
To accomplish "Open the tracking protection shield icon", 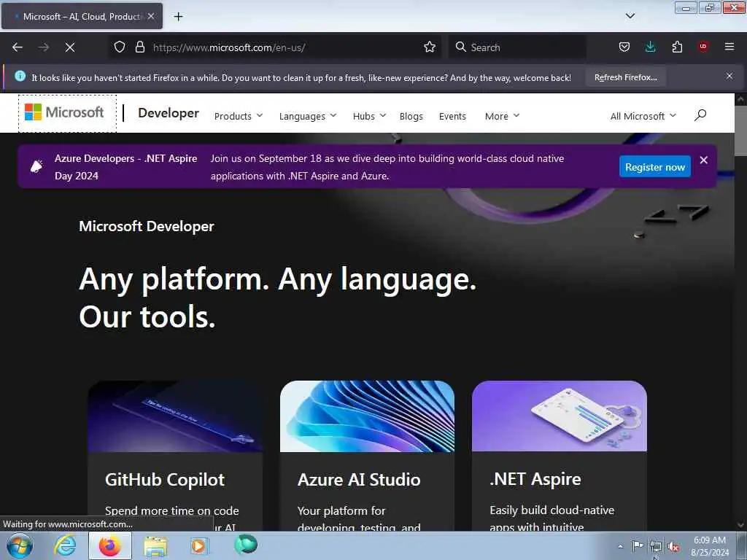I will pyautogui.click(x=120, y=47).
